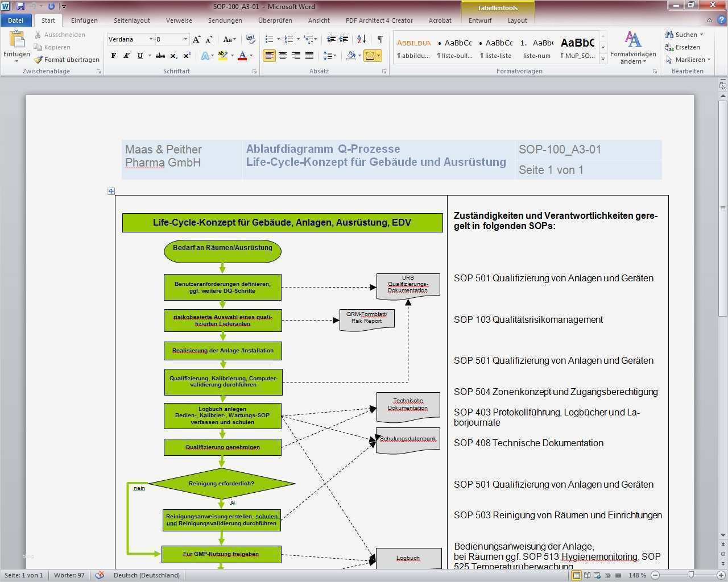The image size is (728, 582).
Task: Enable center text alignment
Action: click(283, 56)
